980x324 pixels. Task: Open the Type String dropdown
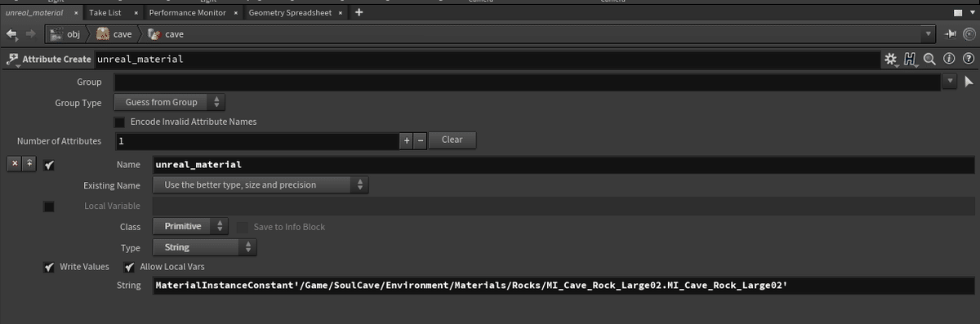tap(205, 246)
